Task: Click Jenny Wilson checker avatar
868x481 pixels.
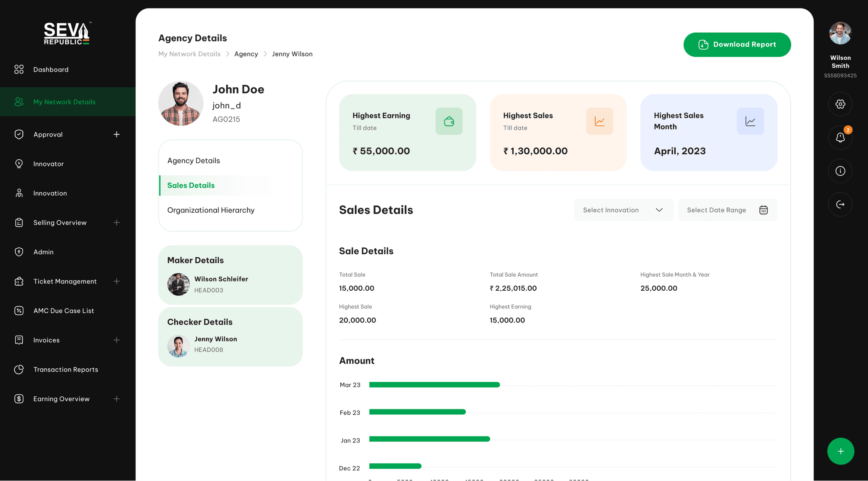Action: coord(178,346)
